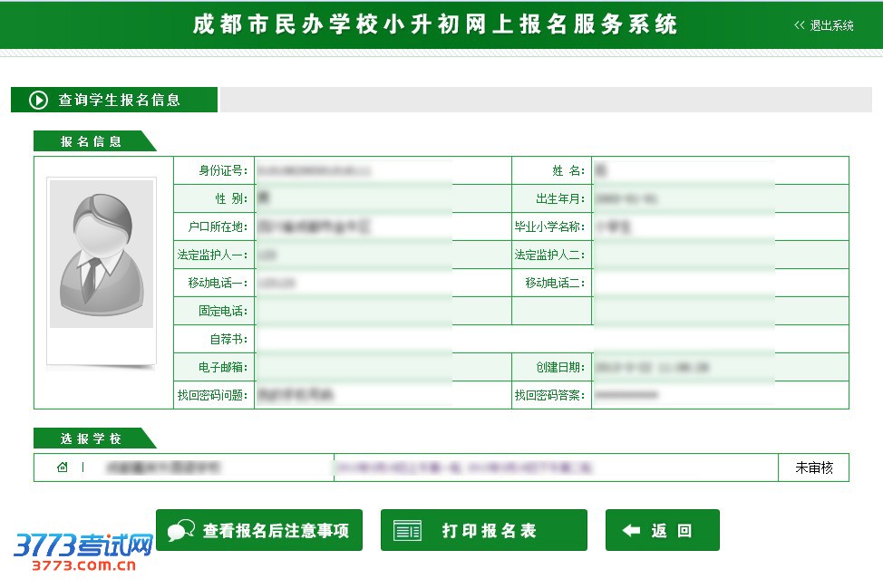Viewport: 883px width, 588px height.
Task: Click the 电子邮箱 value field
Action: point(382,367)
